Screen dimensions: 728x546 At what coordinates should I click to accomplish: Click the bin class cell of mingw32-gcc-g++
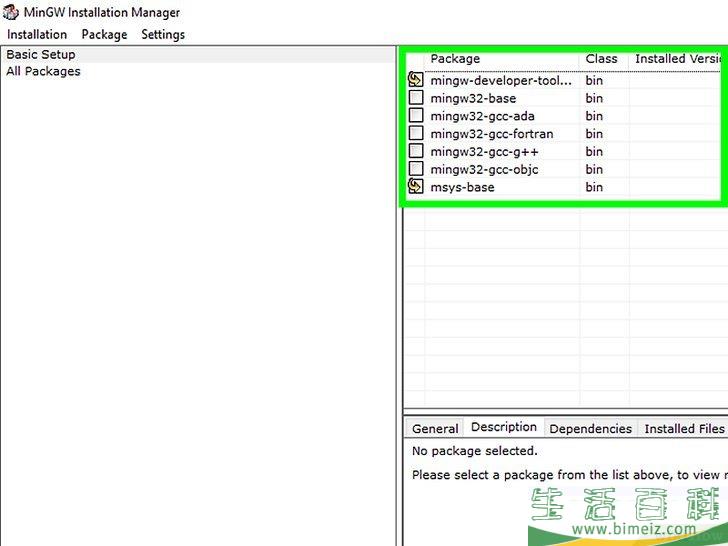[x=594, y=152]
